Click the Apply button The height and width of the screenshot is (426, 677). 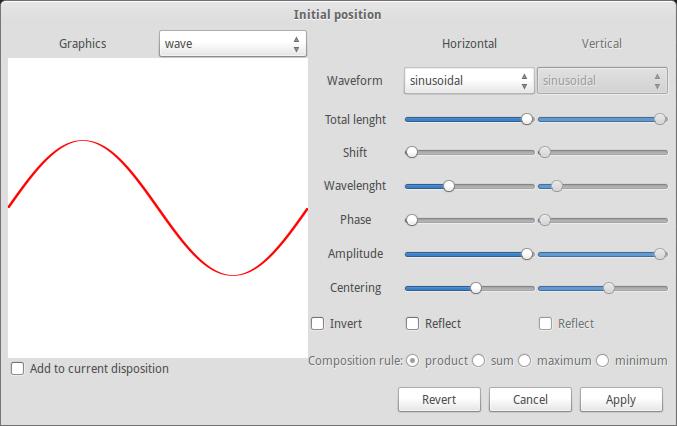pos(620,399)
